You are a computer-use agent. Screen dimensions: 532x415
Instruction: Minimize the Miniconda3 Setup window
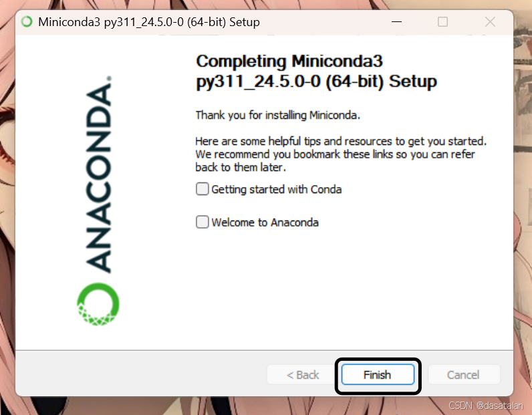pyautogui.click(x=396, y=21)
